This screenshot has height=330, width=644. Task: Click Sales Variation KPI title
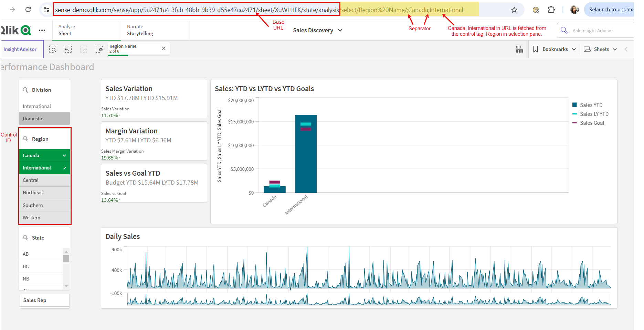point(129,89)
